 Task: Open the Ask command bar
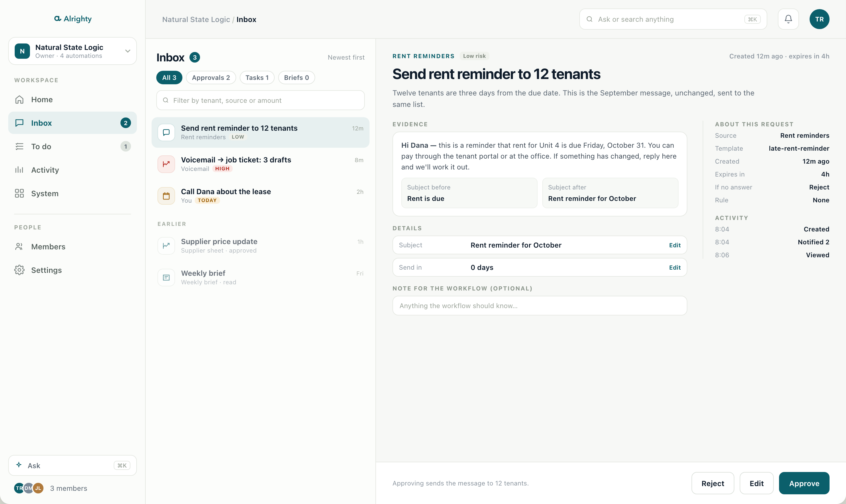[72, 465]
